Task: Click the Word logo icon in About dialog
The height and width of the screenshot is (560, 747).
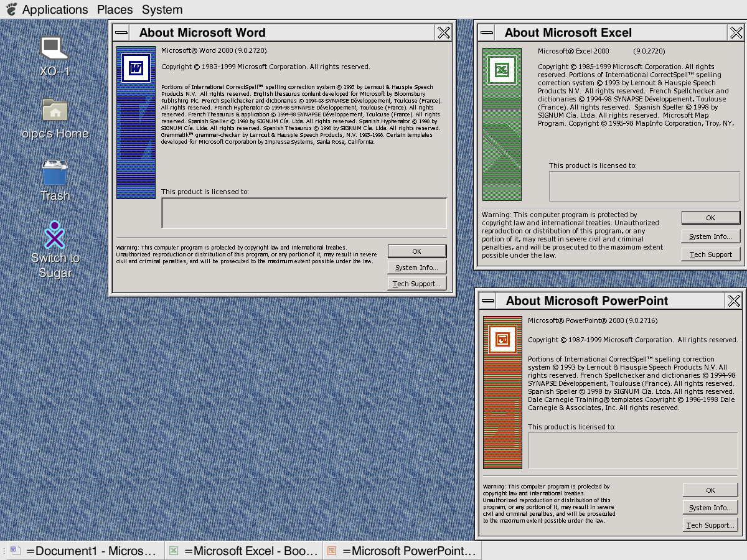Action: click(x=136, y=67)
